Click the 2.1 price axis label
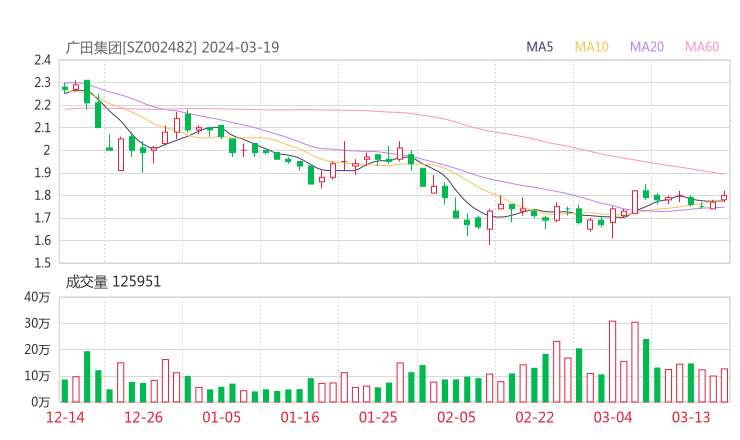The height and width of the screenshot is (440, 740). click(x=42, y=127)
